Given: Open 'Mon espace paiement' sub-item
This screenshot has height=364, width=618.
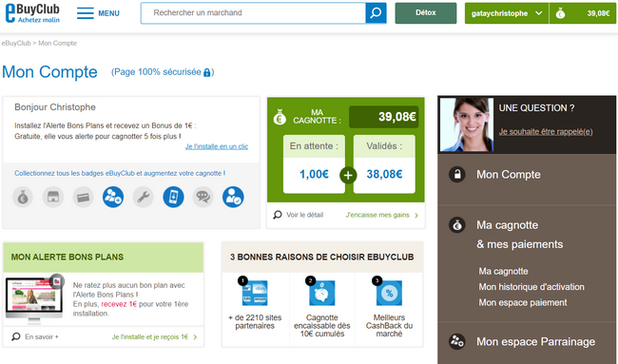Looking at the screenshot, I should click(523, 302).
